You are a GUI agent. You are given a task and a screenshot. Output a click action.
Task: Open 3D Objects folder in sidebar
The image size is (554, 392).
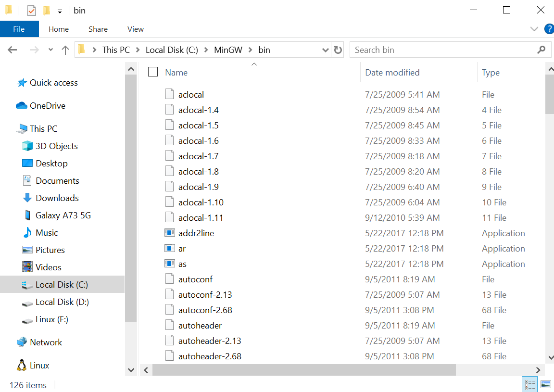pyautogui.click(x=57, y=146)
